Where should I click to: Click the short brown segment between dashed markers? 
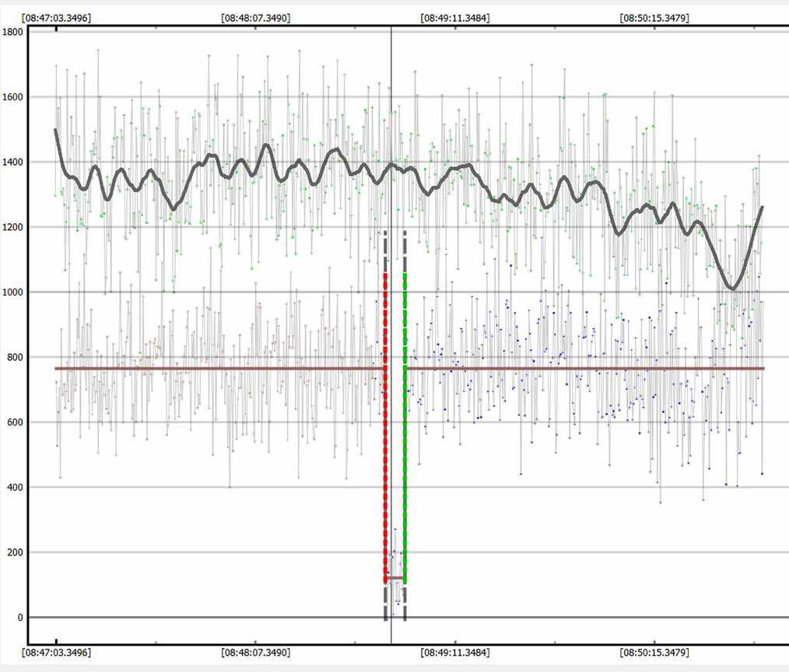[395, 578]
